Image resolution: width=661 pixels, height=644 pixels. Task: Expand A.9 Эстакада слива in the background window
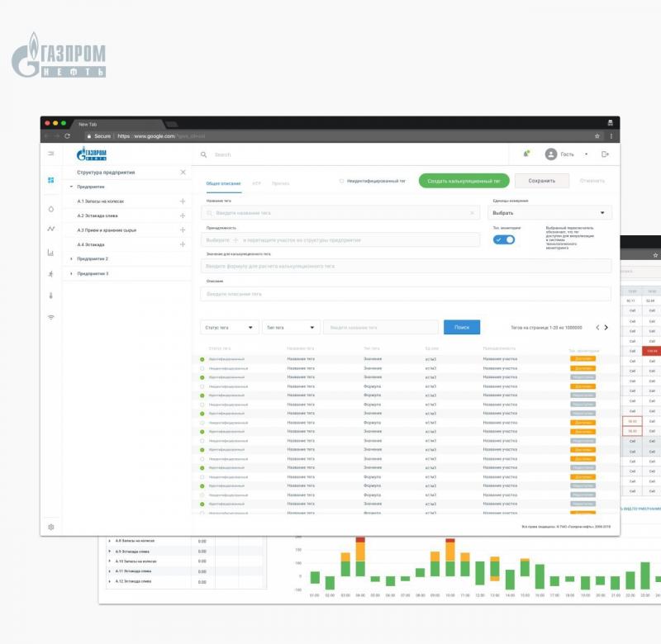(x=110, y=551)
